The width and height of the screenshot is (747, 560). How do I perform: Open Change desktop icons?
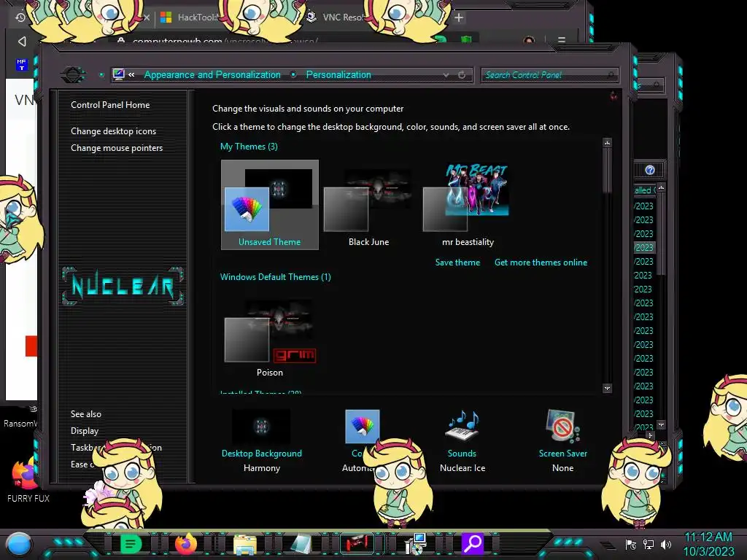113,131
